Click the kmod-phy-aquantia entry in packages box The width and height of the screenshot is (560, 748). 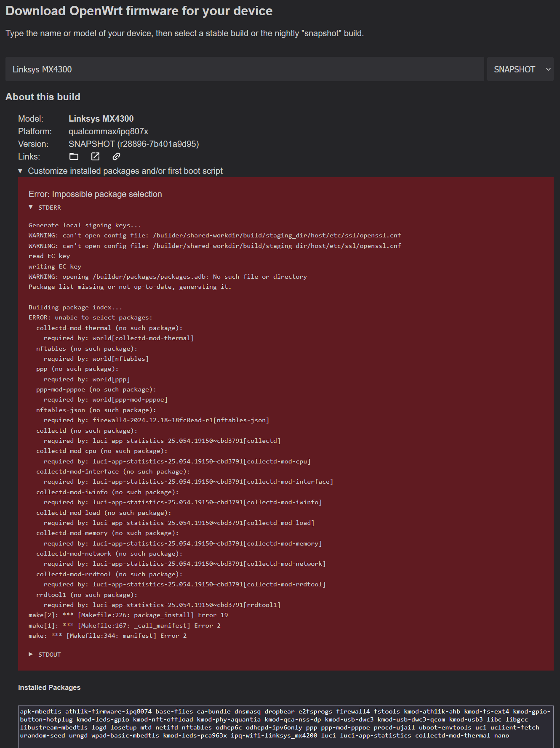(x=229, y=719)
